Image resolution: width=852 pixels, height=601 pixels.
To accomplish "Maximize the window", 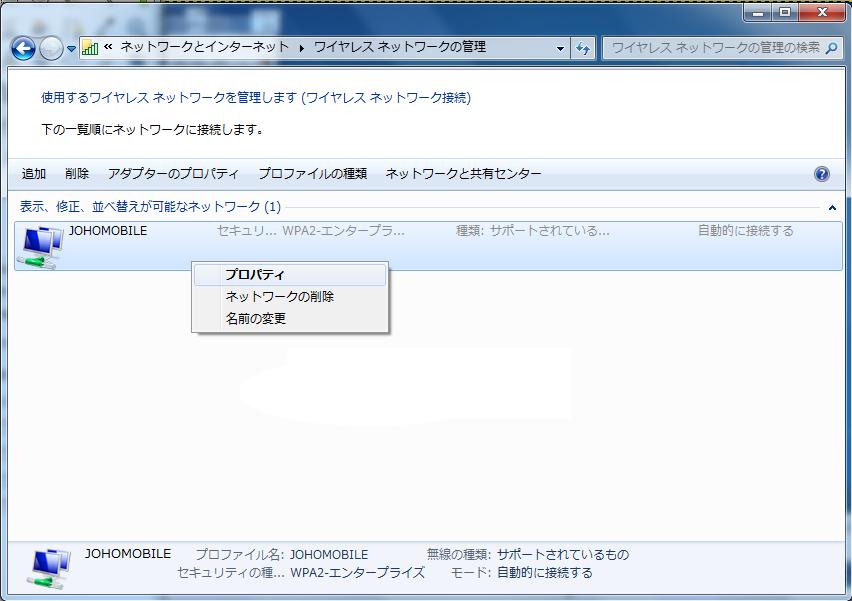I will (785, 12).
